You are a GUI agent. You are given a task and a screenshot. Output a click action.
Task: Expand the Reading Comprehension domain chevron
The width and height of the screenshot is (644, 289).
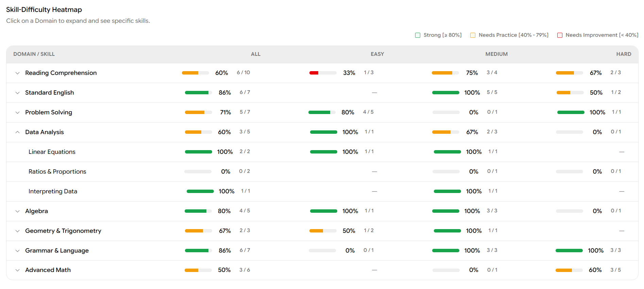(18, 73)
